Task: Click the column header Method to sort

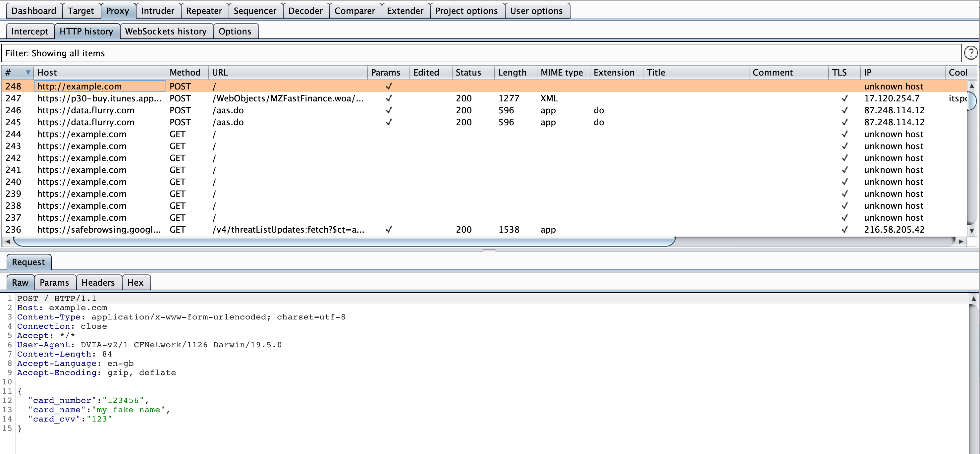Action: point(186,73)
